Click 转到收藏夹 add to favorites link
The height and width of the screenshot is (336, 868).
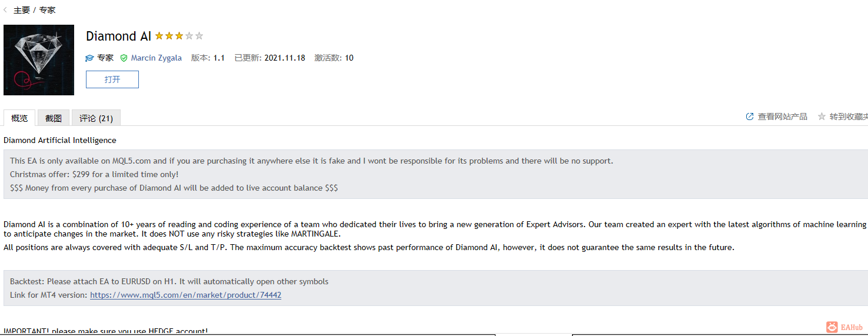(849, 117)
